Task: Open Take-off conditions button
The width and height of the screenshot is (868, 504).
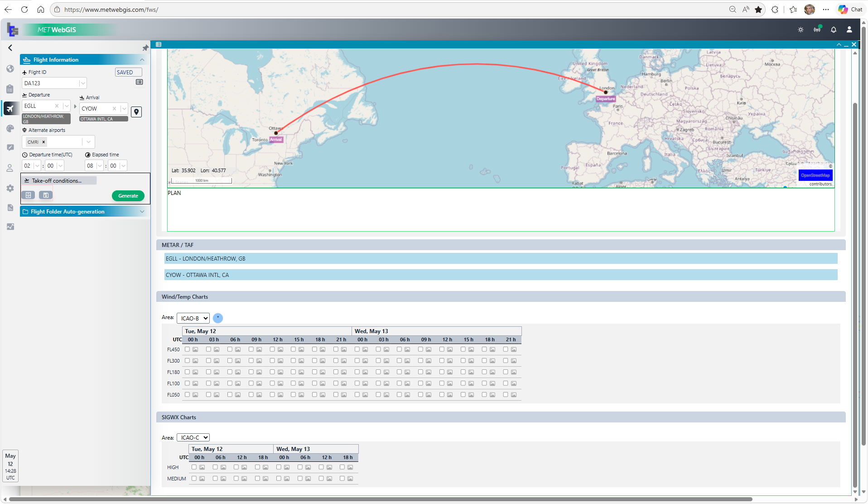Action: point(59,181)
